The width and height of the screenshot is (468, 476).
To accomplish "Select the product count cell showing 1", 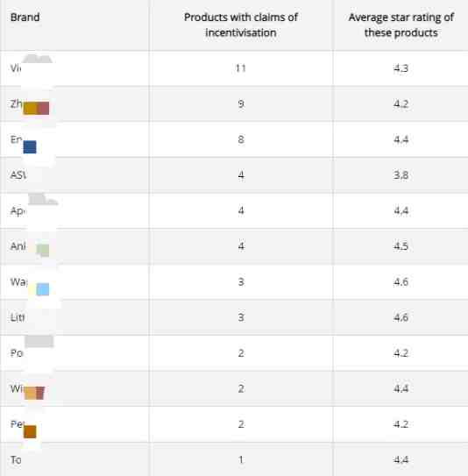I will tap(241, 459).
